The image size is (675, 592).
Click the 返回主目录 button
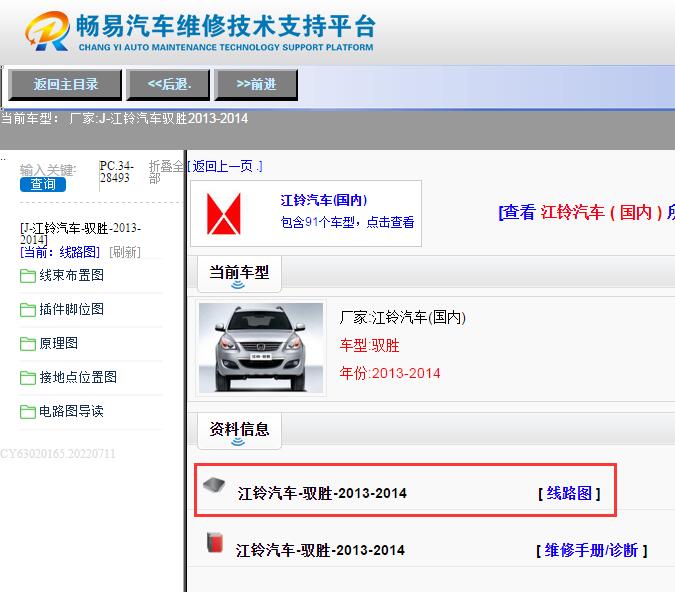[65, 84]
